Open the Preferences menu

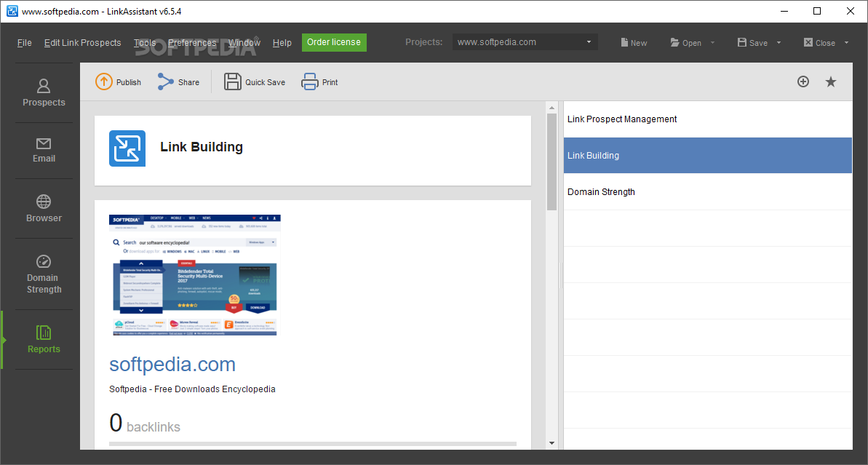[x=192, y=43]
